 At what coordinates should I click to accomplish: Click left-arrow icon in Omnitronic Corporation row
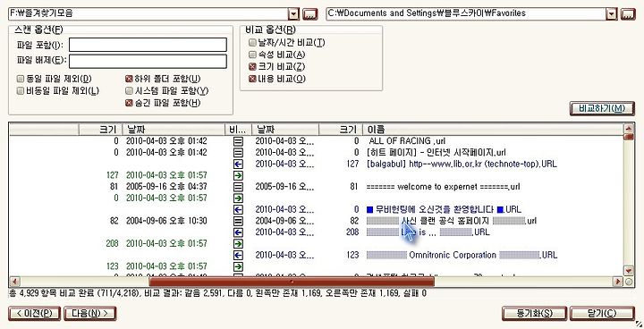238,255
